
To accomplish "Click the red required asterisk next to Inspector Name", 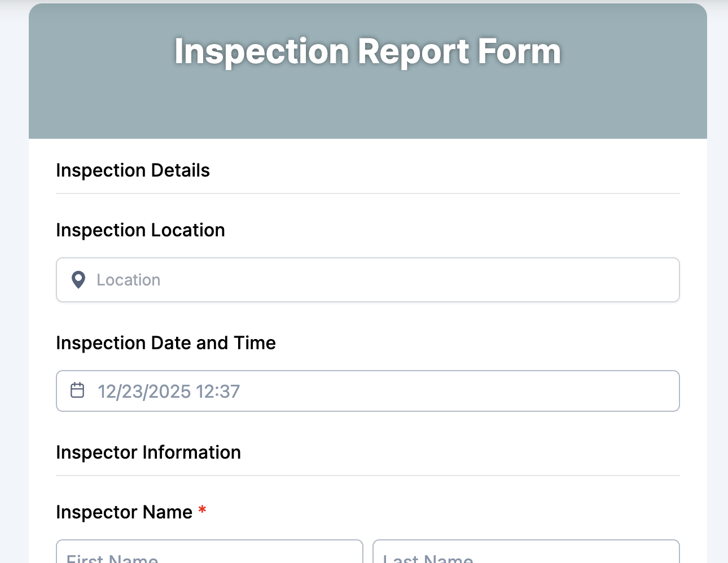I will pos(203,511).
